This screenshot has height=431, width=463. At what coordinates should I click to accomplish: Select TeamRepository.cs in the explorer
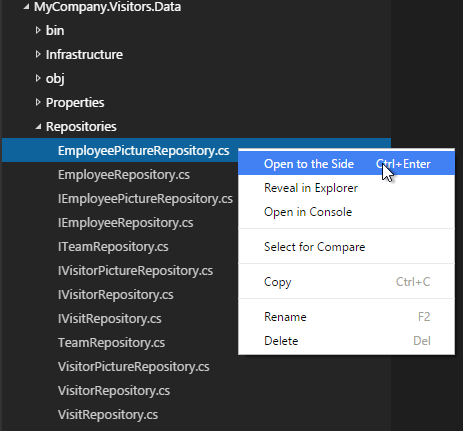(112, 343)
